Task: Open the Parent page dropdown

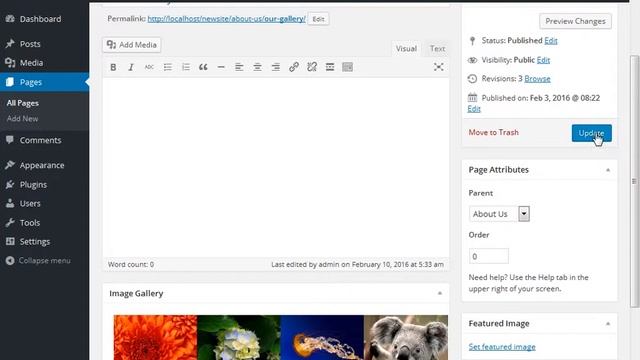Action: pyautogui.click(x=499, y=214)
